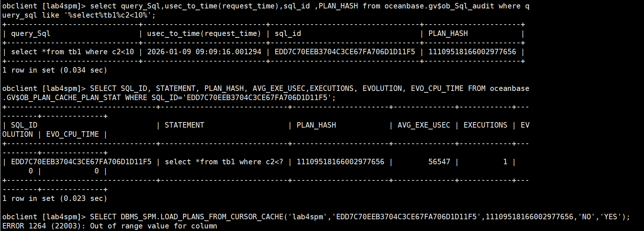Screen dimensions: 644x231
Task: Click the AVG_EXE_USEC column header
Action: point(424,125)
